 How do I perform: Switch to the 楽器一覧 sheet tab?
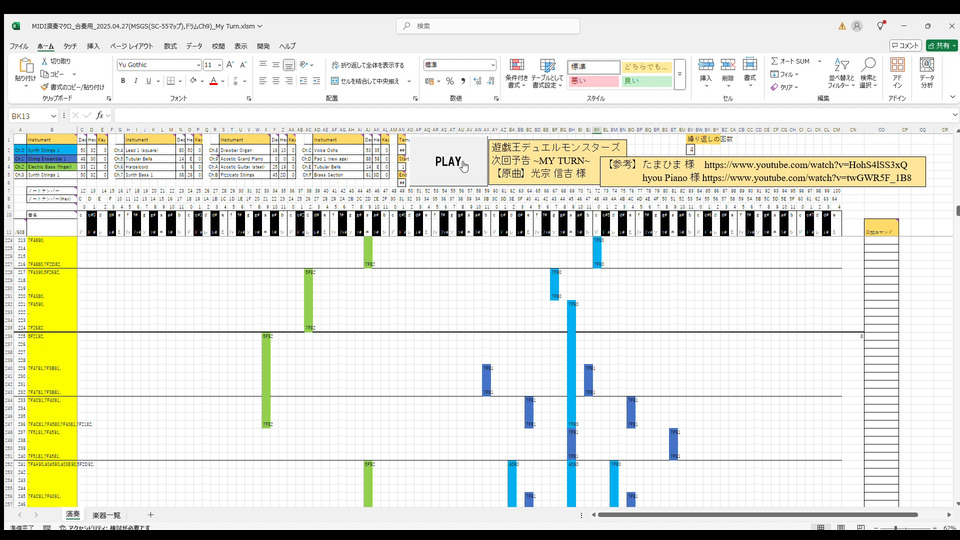[x=106, y=516]
